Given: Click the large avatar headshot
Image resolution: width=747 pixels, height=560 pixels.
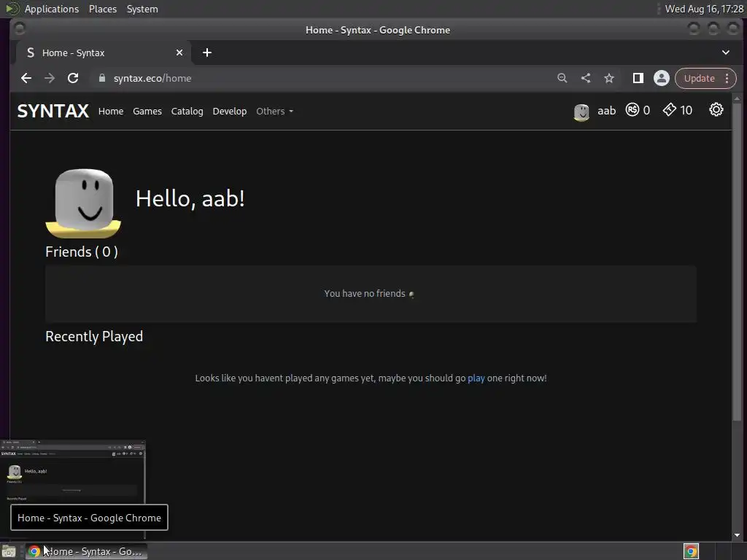Looking at the screenshot, I should tap(83, 203).
